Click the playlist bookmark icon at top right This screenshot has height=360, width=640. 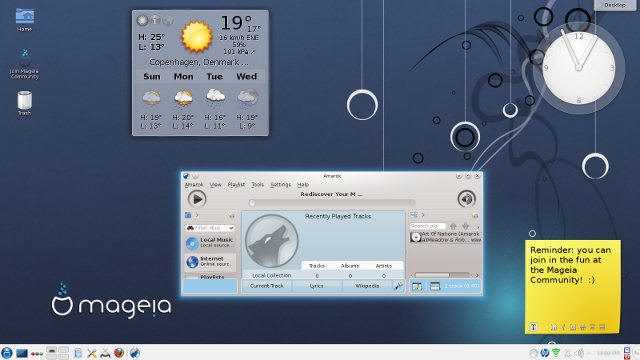(x=475, y=215)
